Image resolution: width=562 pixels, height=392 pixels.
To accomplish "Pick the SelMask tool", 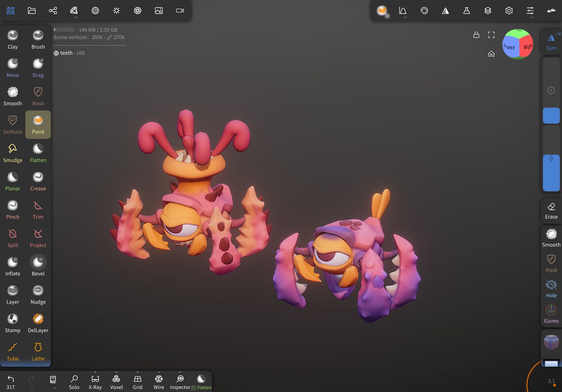I will tap(13, 124).
